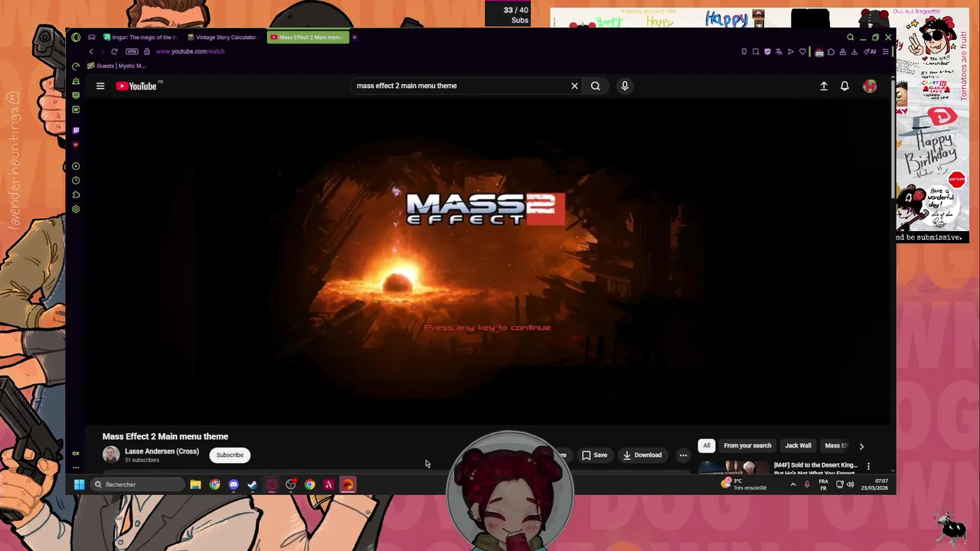Take a snapshot with the capture icon
The height and width of the screenshot is (551, 980).
pos(756,51)
